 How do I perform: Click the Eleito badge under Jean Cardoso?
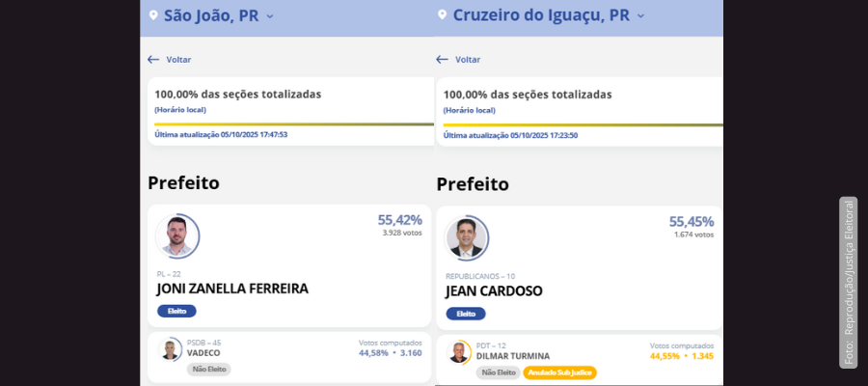click(x=466, y=314)
